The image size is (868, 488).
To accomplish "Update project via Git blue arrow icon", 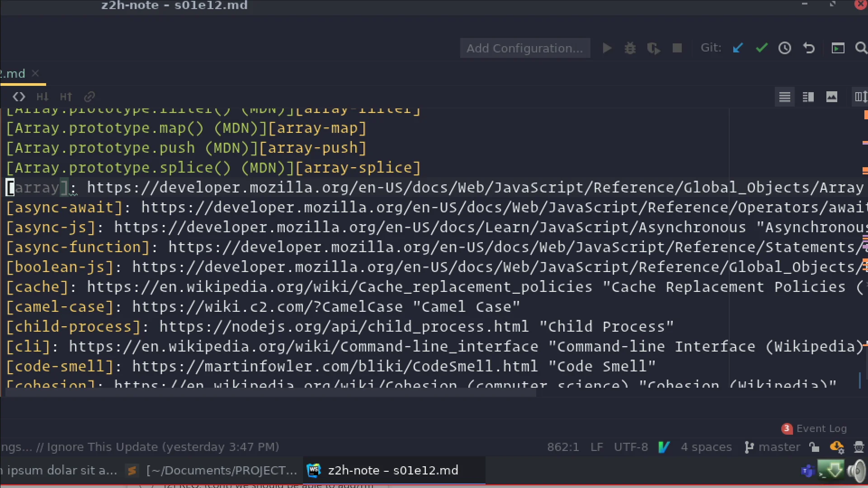I will [737, 48].
